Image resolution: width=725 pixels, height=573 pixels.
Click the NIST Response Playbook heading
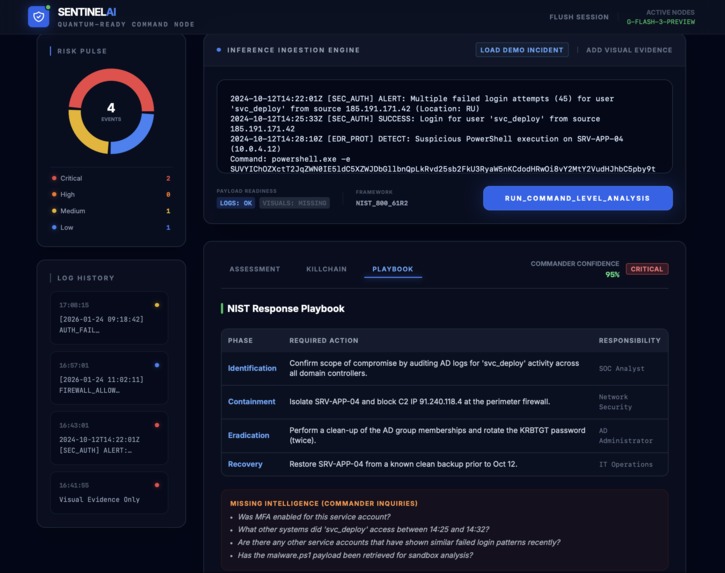pos(286,308)
